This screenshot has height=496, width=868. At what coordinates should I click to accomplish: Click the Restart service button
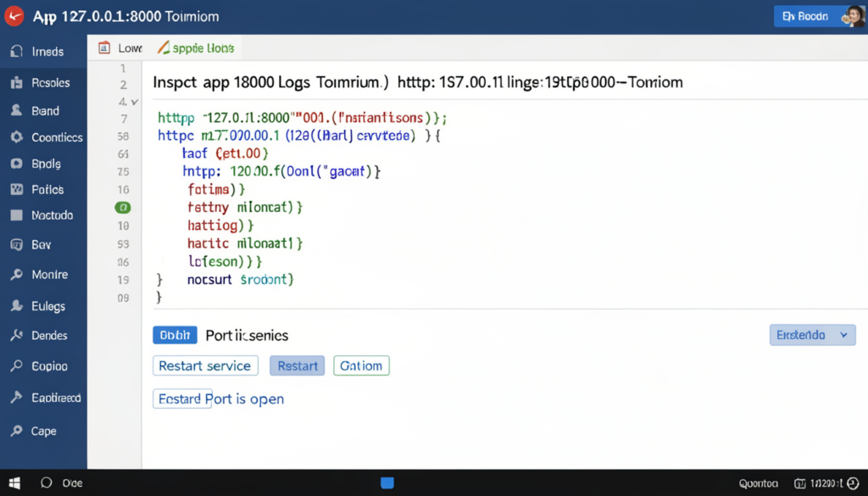coord(205,366)
